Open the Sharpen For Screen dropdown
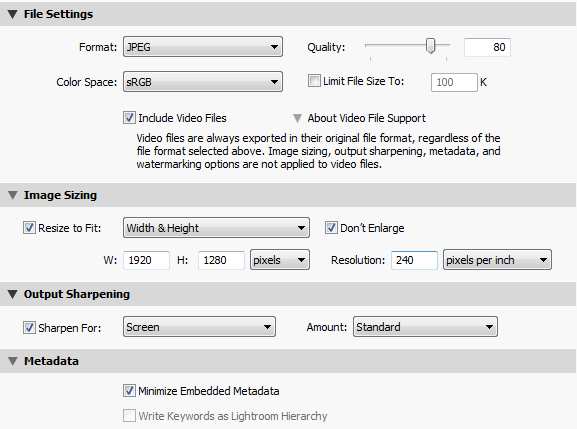Viewport: 577px width, 429px height. point(199,327)
